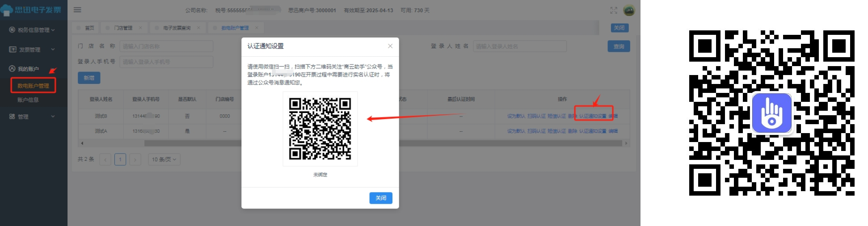Click the 是否默认 column header
The image size is (868, 226).
coord(187,99)
